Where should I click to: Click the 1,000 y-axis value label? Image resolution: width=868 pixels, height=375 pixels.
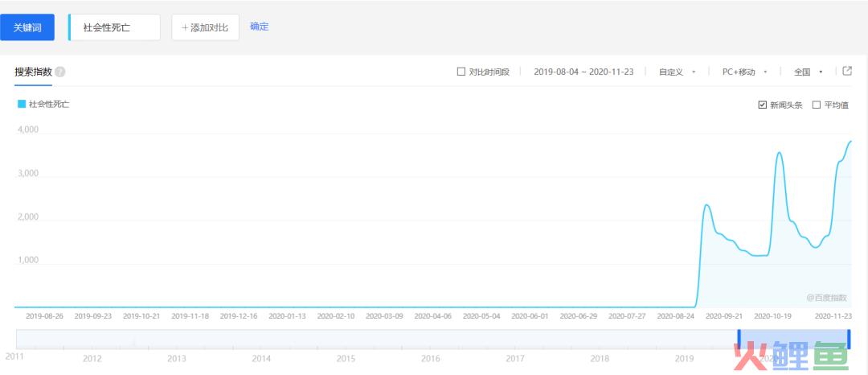coord(28,261)
